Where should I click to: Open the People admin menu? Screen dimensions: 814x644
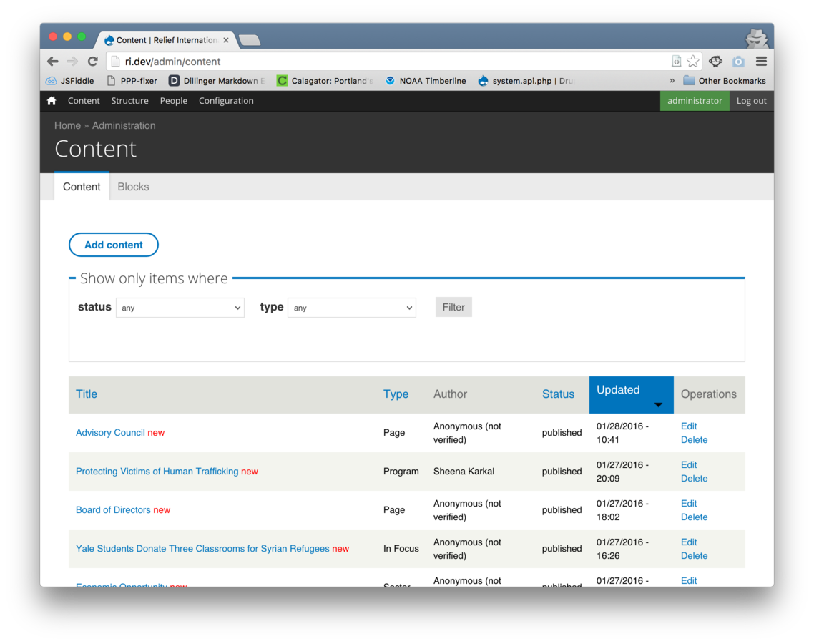173,101
